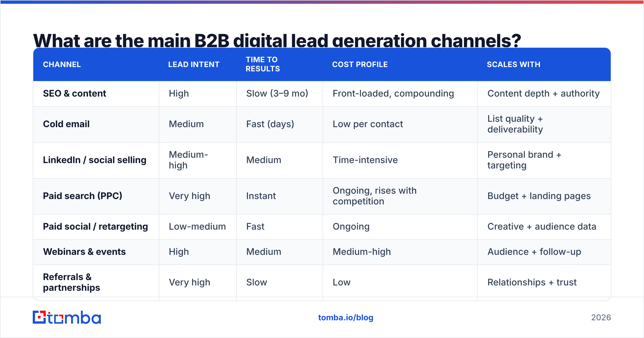Click 'Low' cost in Referrals row
This screenshot has height=338, width=644.
point(342,282)
